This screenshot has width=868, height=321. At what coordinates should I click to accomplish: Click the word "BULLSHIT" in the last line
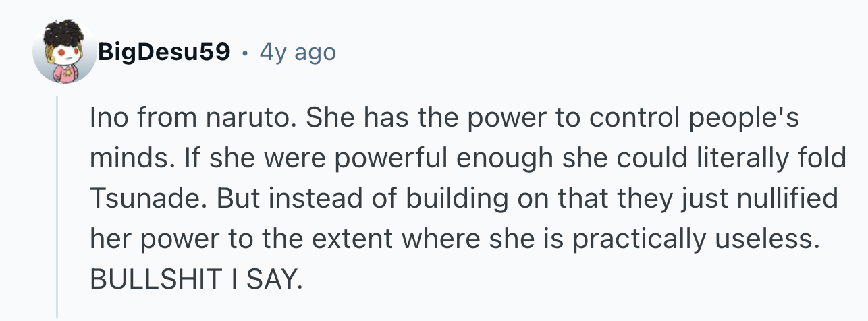[x=148, y=279]
